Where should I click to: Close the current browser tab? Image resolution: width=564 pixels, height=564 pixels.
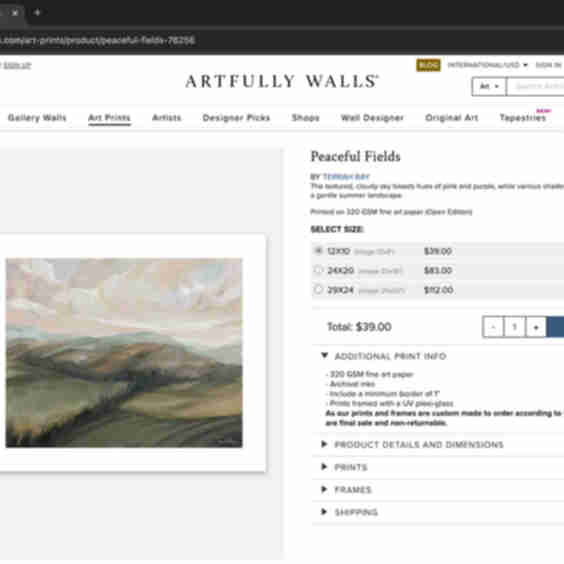15,13
